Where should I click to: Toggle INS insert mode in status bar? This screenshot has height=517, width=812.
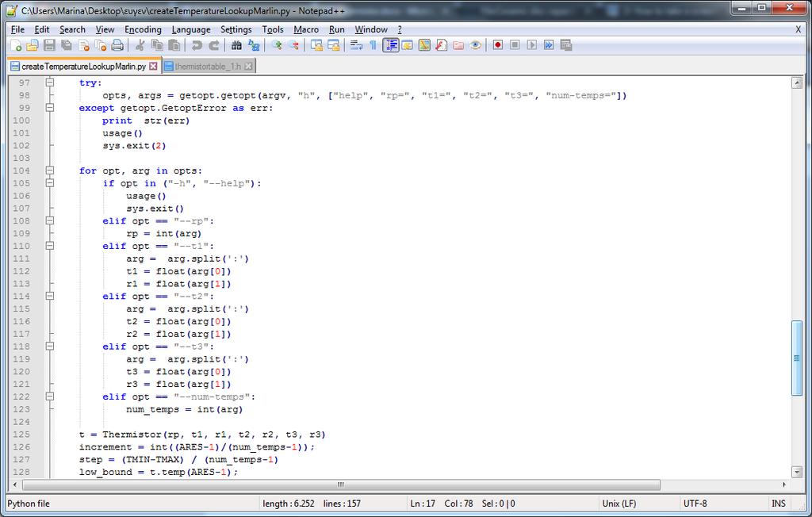pyautogui.click(x=779, y=504)
